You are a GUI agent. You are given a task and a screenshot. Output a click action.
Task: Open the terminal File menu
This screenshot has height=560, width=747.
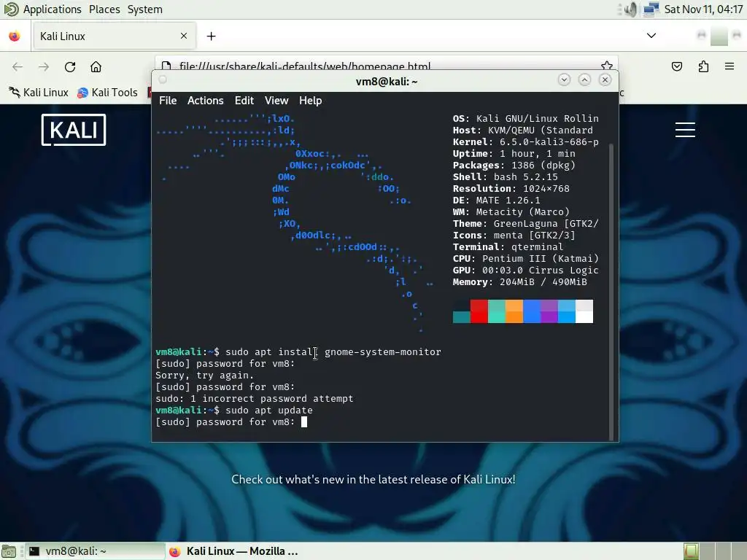tap(168, 101)
